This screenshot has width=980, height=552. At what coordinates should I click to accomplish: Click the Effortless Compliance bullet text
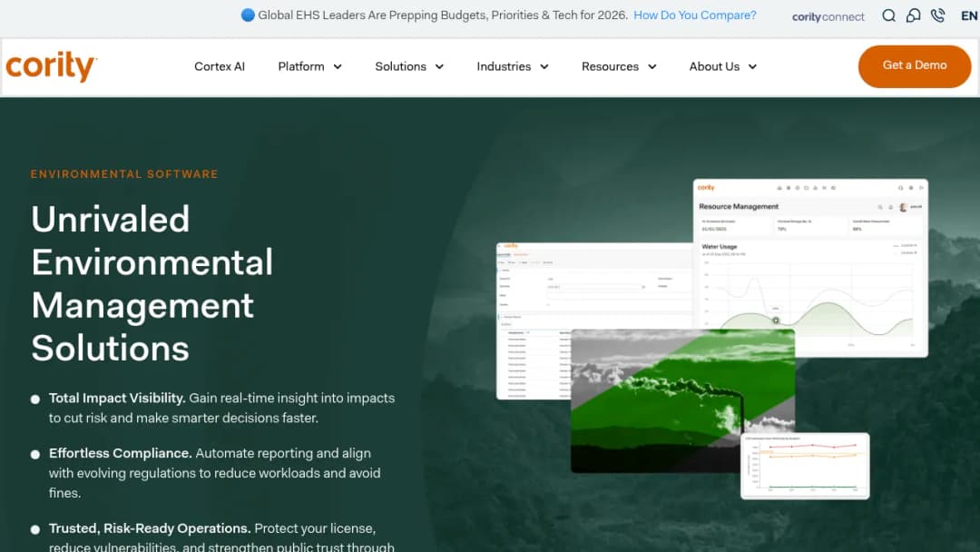[214, 473]
